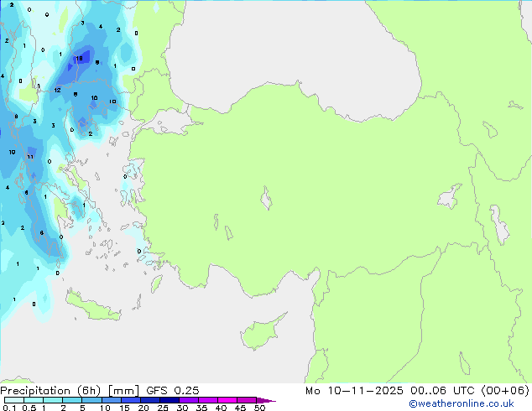Pick the 30–35 mm purple legend box
Viewport: 532px width, 411px height.
coord(188,400)
